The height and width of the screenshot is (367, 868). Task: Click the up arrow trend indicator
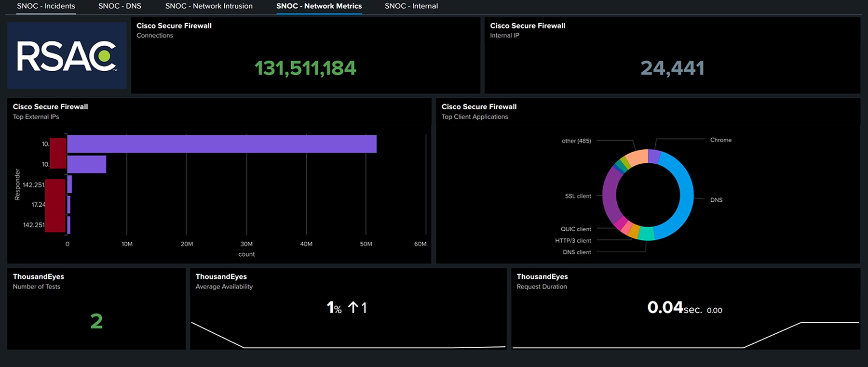353,307
